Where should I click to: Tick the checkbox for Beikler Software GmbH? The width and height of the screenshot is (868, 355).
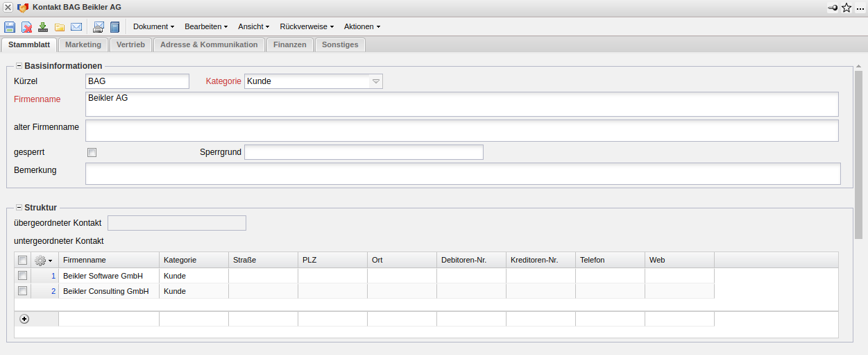23,276
